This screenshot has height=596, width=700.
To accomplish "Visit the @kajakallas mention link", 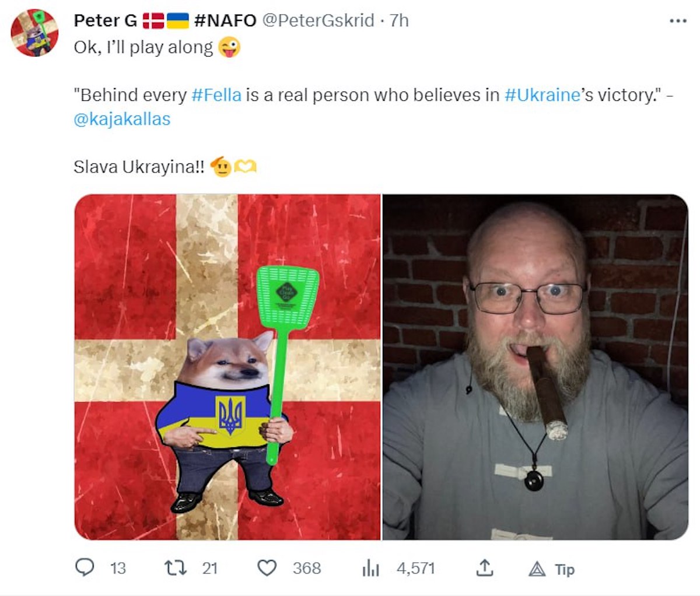I will point(122,119).
